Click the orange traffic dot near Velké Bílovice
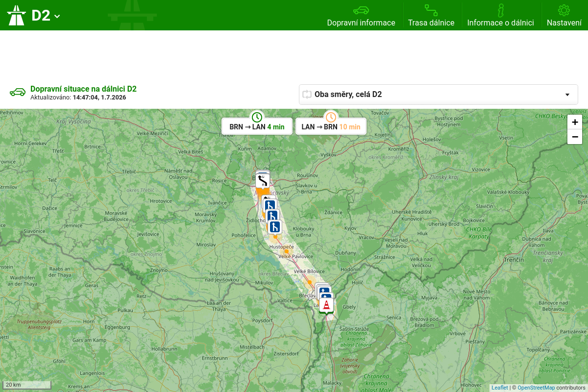The image size is (588, 392). coord(310,282)
